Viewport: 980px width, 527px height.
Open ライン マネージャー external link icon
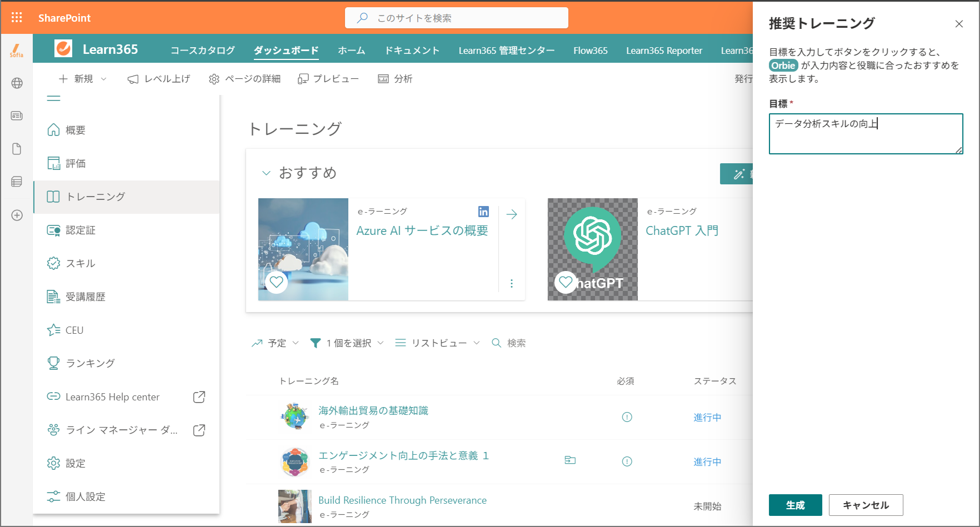199,430
